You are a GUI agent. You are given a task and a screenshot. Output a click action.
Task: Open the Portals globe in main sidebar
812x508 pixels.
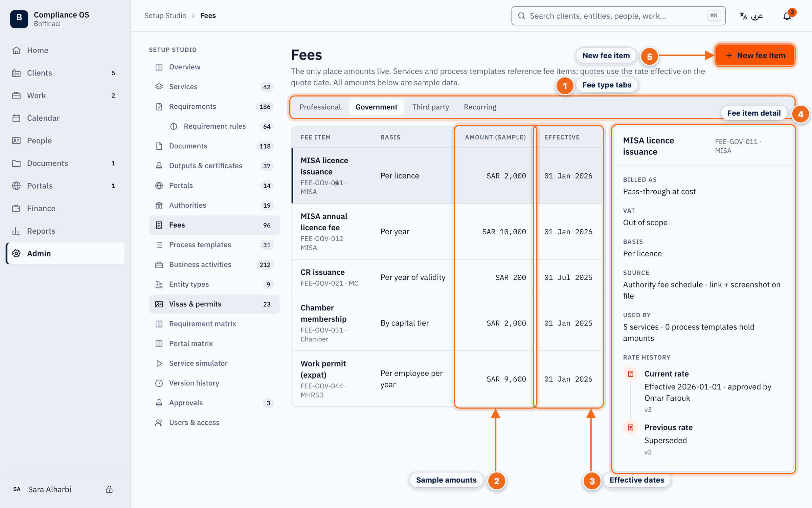pyautogui.click(x=65, y=186)
